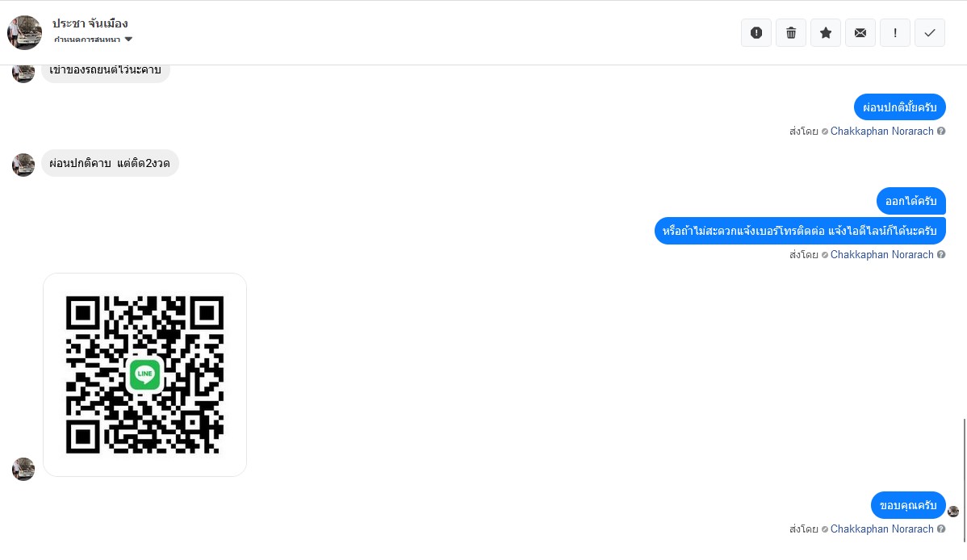This screenshot has height=560, width=967.
Task: Flag conversation with the exclamation mark icon
Action: 895,33
